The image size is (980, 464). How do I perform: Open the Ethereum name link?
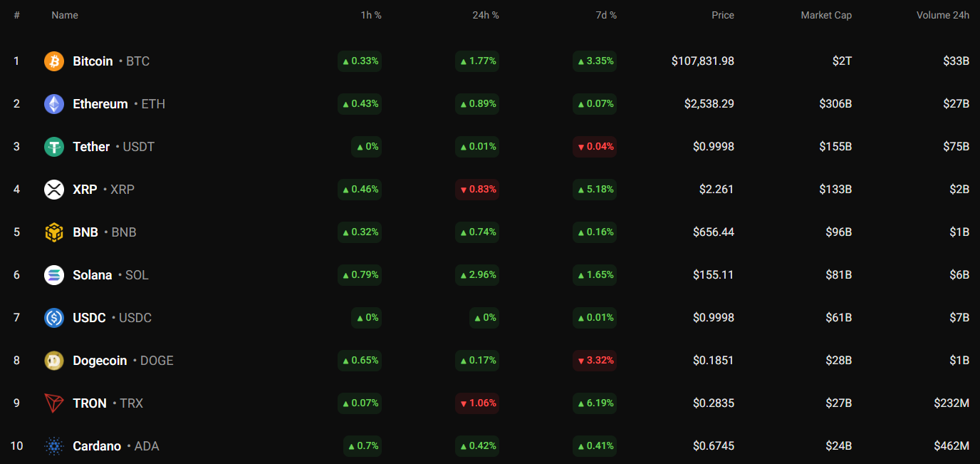pos(100,104)
